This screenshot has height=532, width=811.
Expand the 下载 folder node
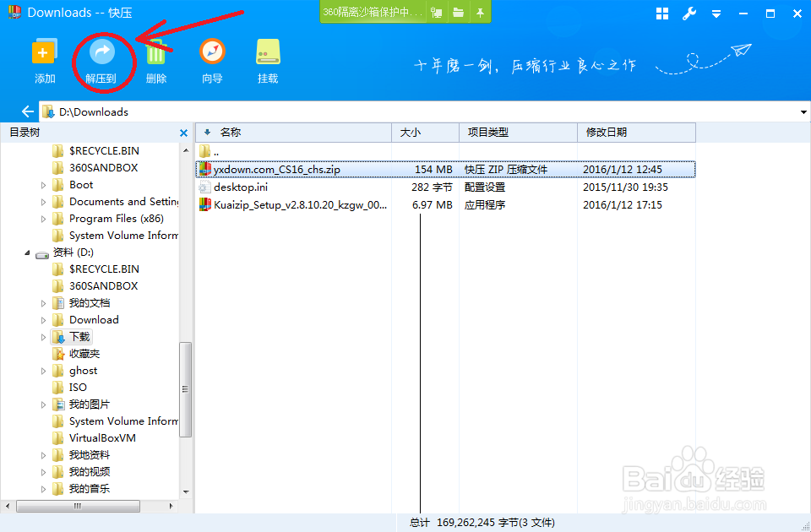[x=43, y=337]
